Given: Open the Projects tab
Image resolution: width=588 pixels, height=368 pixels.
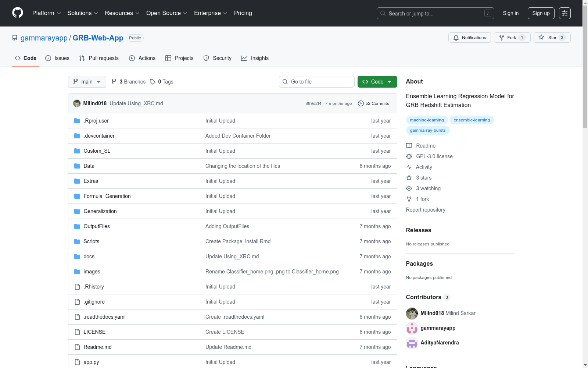Looking at the screenshot, I should 179,58.
